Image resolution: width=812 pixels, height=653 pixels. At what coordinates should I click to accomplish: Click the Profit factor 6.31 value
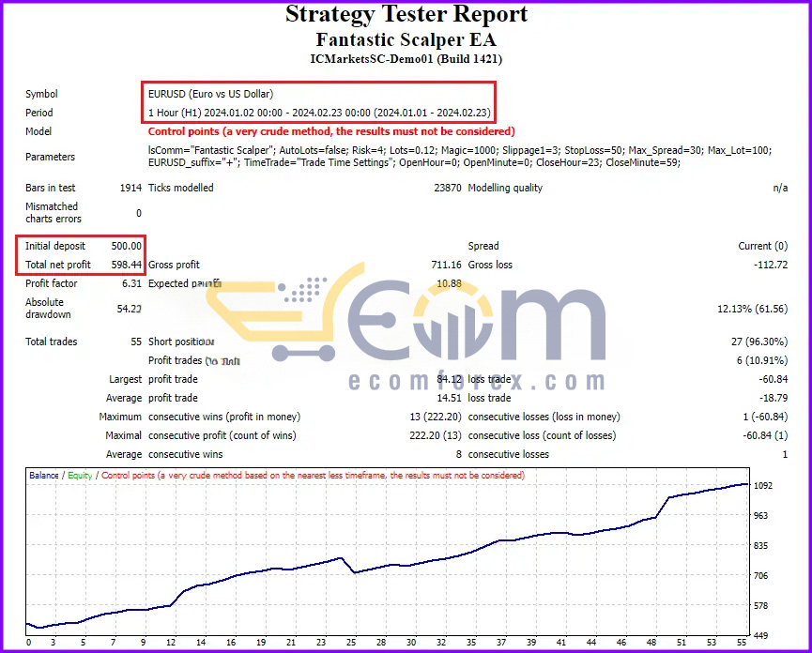tap(131, 283)
